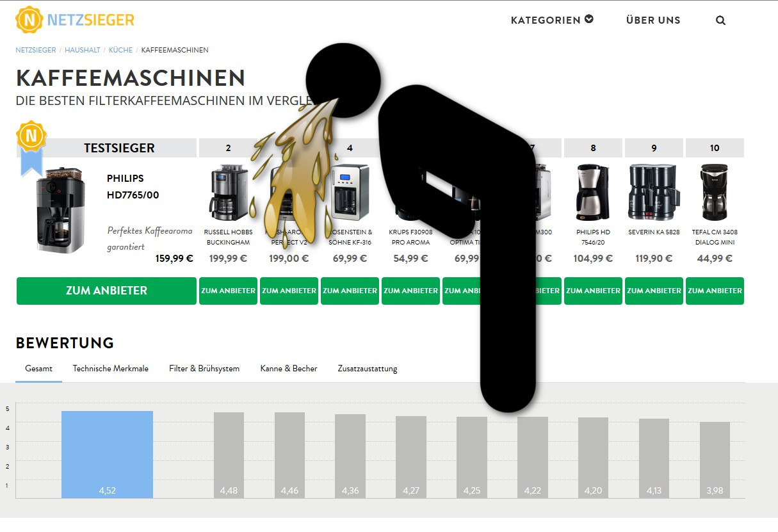The height and width of the screenshot is (532, 778).
Task: Open the Netzsieger logo home link
Action: [75, 20]
